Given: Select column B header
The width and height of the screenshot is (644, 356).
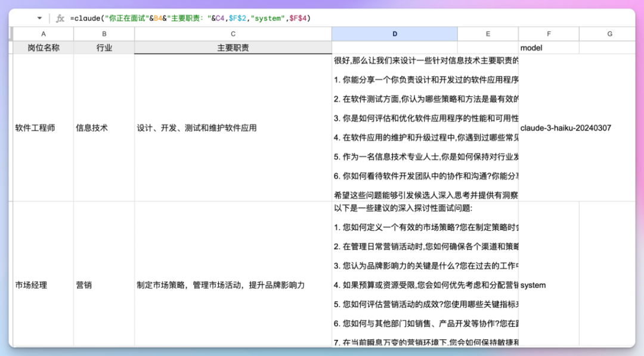Looking at the screenshot, I should pyautogui.click(x=104, y=34).
